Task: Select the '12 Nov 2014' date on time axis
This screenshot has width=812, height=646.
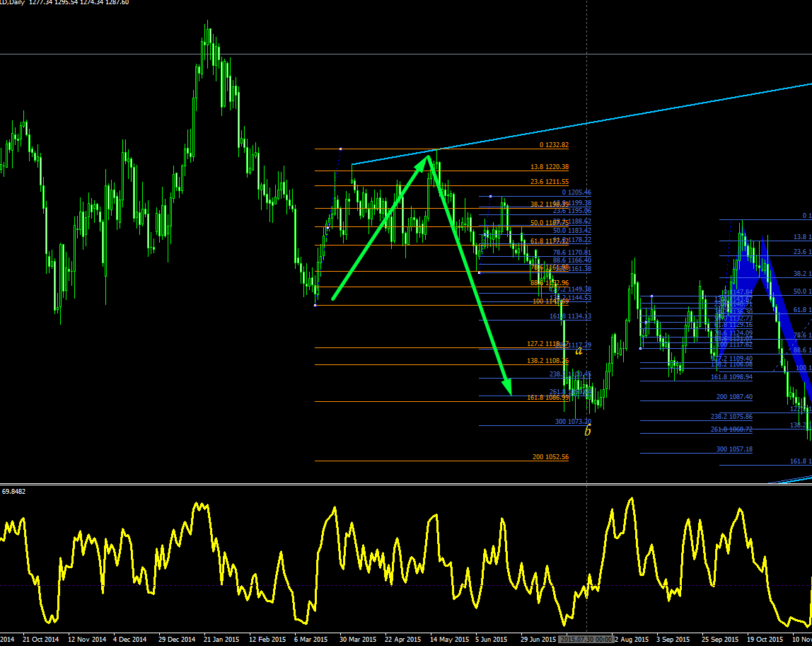Action: (86, 639)
